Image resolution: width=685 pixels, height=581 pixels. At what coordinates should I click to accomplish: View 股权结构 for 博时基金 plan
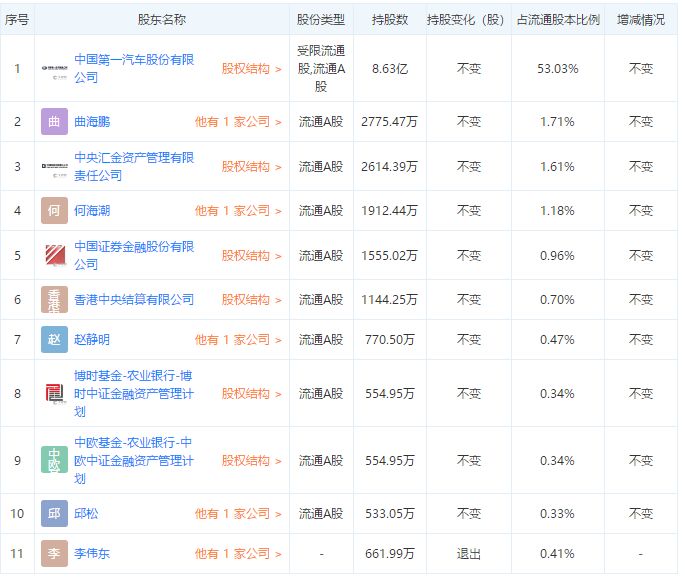pos(252,394)
